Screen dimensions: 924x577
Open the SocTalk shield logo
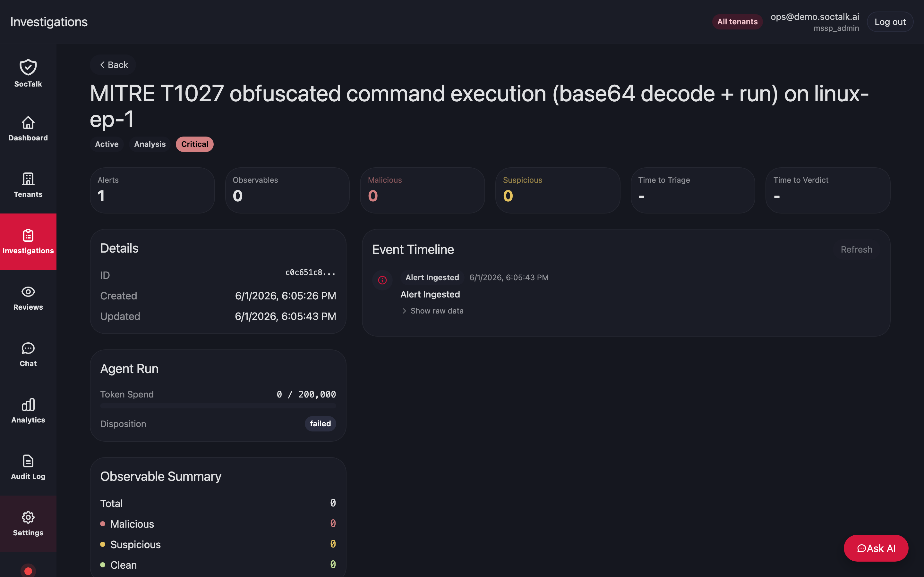[28, 67]
